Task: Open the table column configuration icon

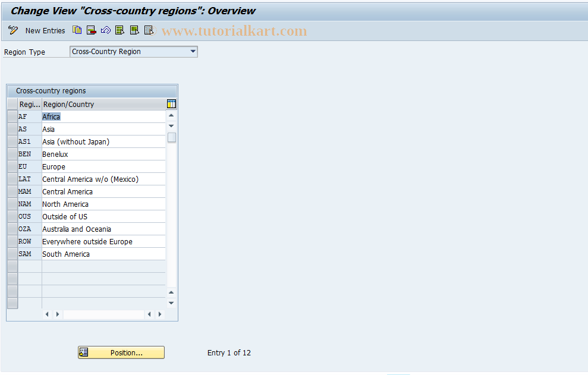Action: pyautogui.click(x=171, y=104)
